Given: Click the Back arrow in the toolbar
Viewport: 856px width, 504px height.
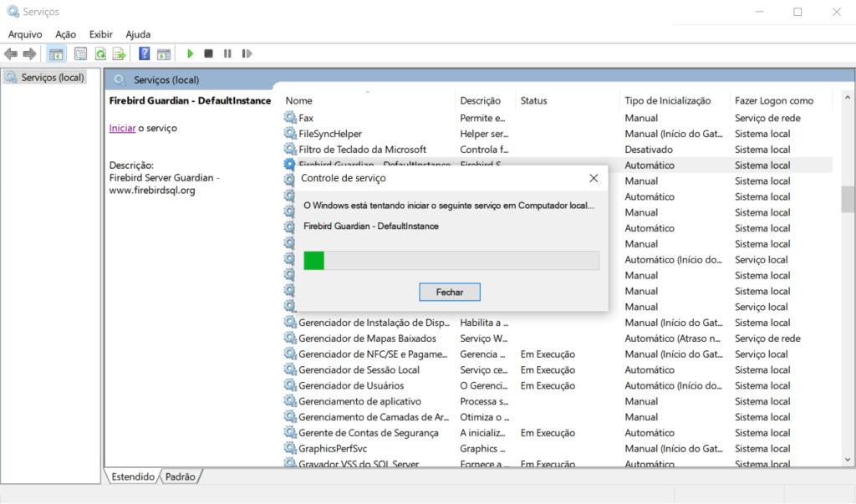Looking at the screenshot, I should coord(11,53).
